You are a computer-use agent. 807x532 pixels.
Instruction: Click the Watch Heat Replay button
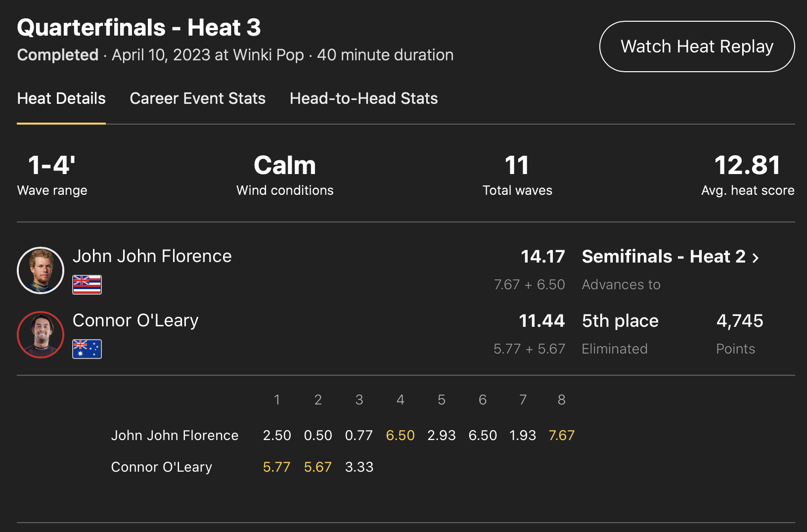pos(697,46)
